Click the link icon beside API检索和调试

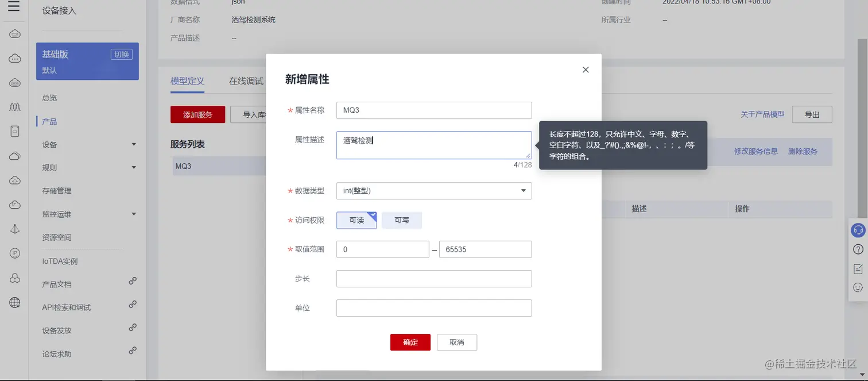pos(133,304)
